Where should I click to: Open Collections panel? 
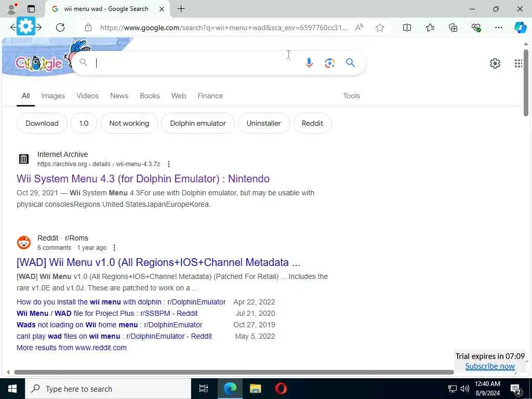[x=453, y=28]
